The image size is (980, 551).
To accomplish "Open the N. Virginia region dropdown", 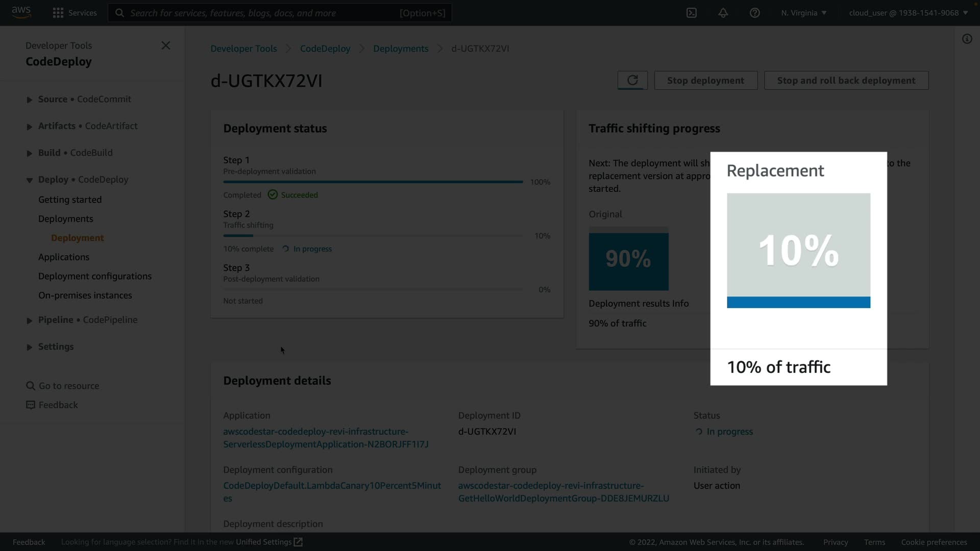I will 803,13.
